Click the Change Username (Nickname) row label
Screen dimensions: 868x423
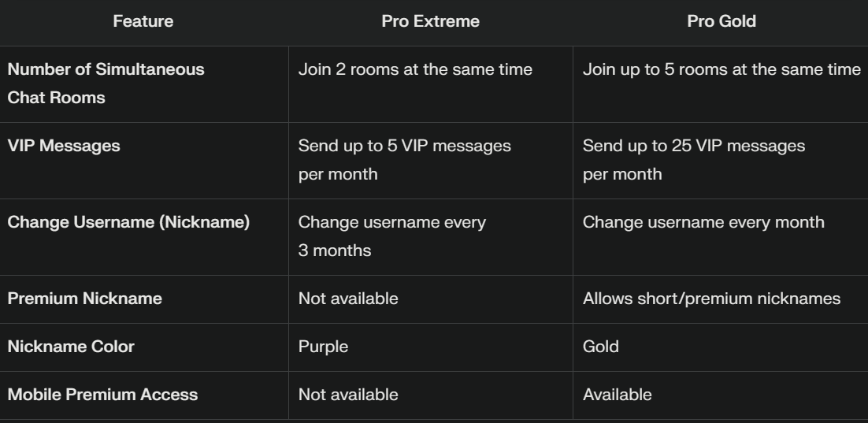click(128, 223)
